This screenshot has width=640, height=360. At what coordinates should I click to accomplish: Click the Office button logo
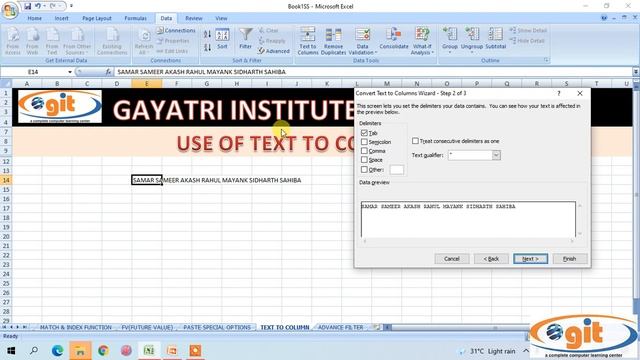pyautogui.click(x=9, y=10)
